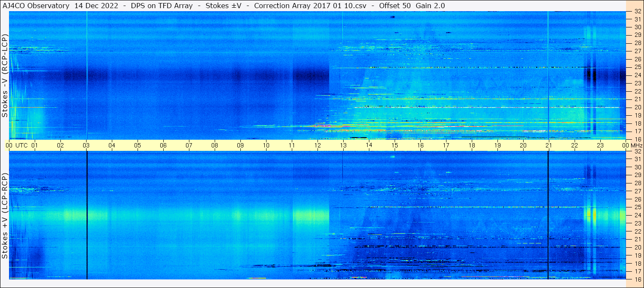Click the title text "AJ4CO Observatory"
The image size is (644, 288).
(36, 6)
